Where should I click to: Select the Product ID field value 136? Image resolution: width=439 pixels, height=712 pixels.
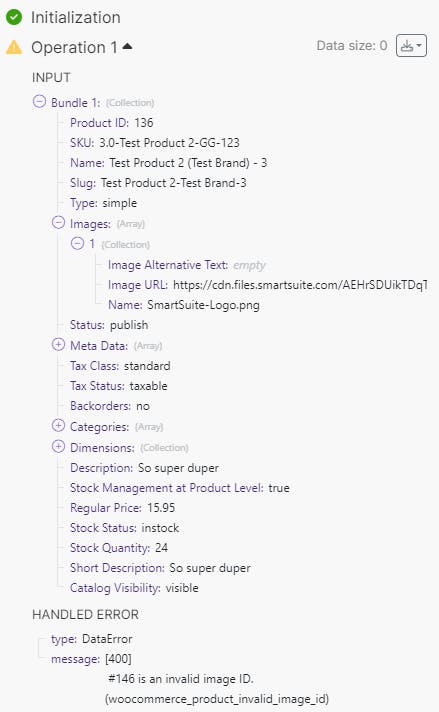coord(143,123)
